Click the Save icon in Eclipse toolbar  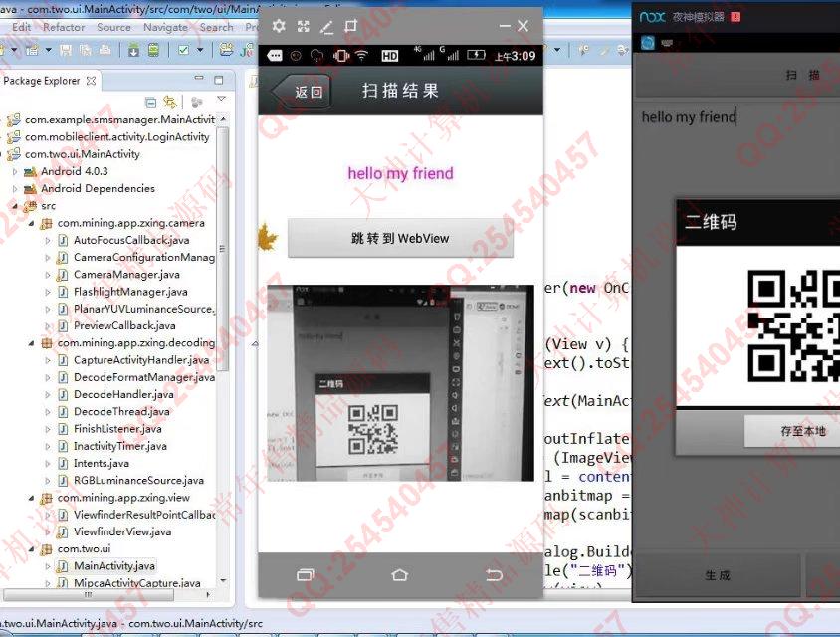pyautogui.click(x=66, y=50)
